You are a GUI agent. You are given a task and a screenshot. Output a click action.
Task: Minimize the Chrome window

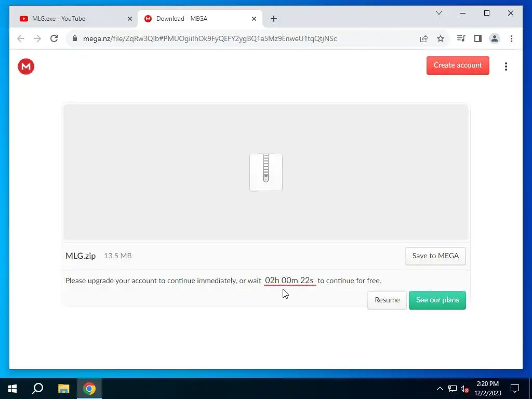[x=463, y=13]
